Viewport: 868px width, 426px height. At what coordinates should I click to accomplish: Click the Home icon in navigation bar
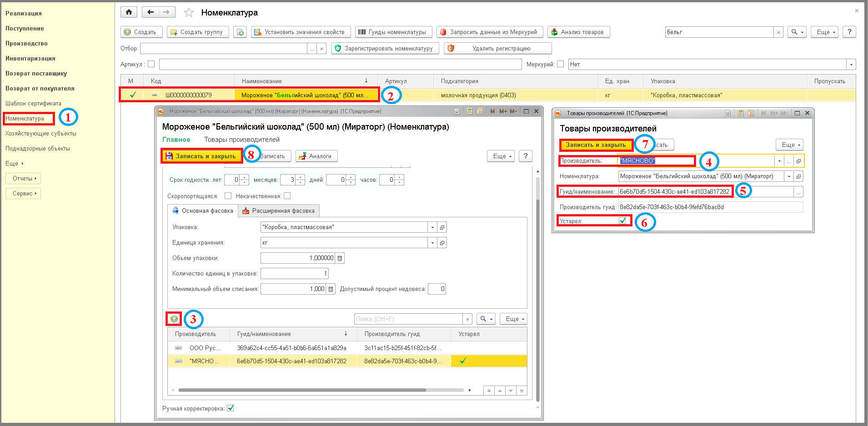129,12
